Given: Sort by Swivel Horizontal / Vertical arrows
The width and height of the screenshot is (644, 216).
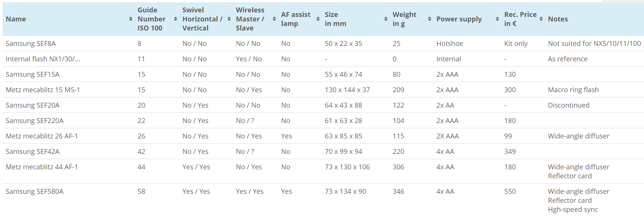Looking at the screenshot, I should point(229,19).
